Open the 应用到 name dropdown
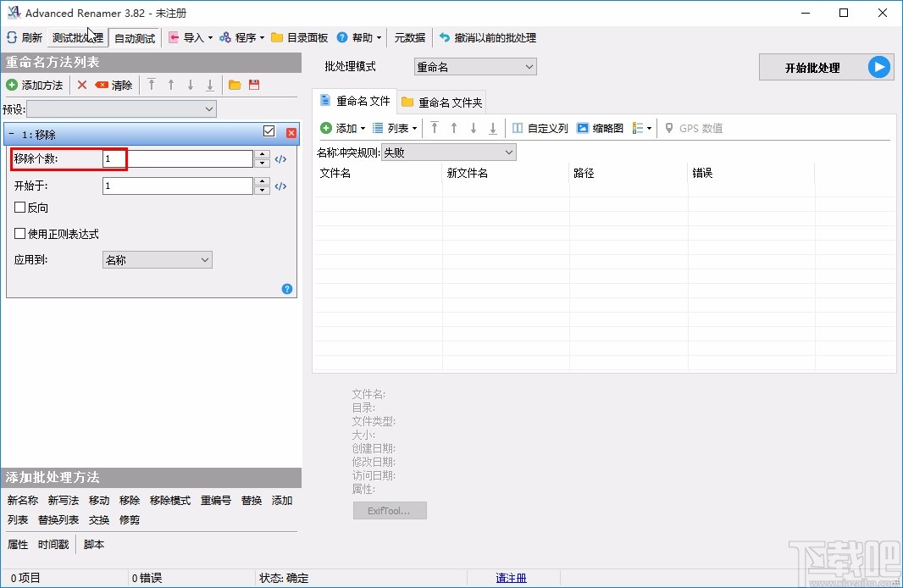903x588 pixels. pos(157,260)
